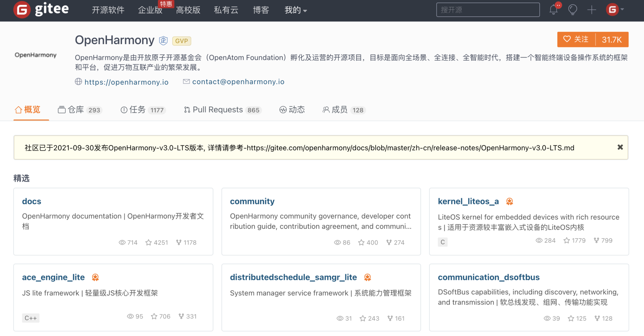Screen dimensions: 644x336
Task: Click the star icon on kernel_liteos_a (1779)
Action: [567, 241]
